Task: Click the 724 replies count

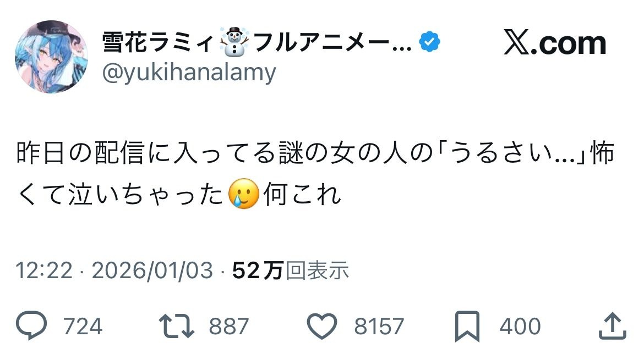Action: point(83,327)
